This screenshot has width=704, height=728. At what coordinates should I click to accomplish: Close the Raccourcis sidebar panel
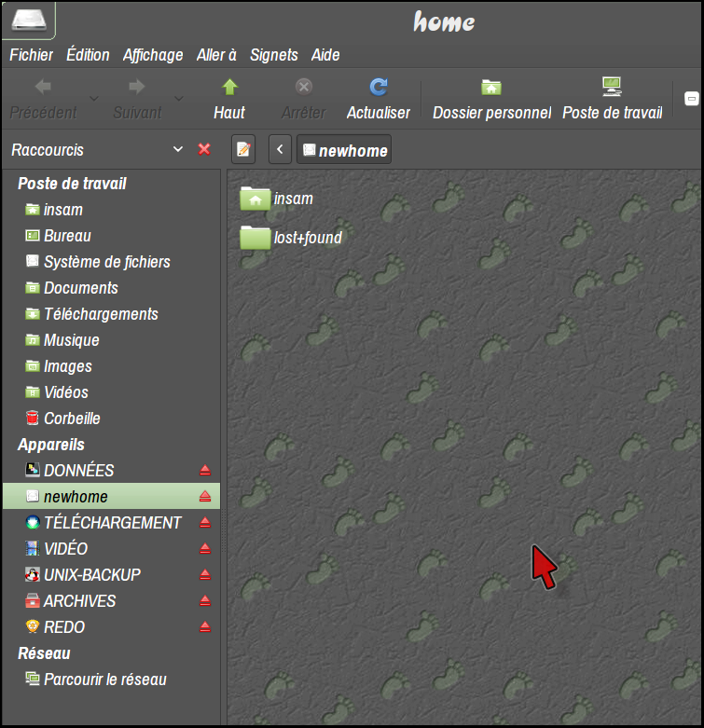click(x=204, y=149)
